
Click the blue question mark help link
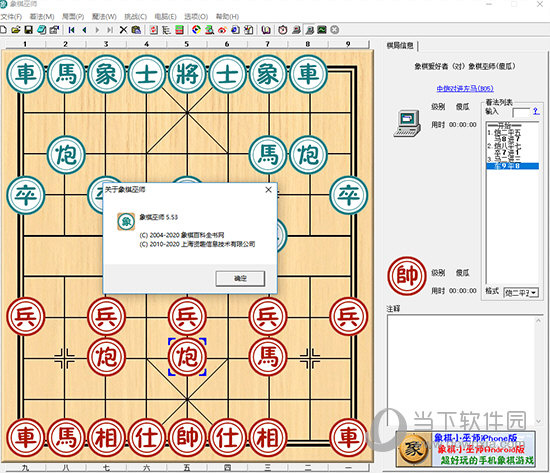[536, 111]
